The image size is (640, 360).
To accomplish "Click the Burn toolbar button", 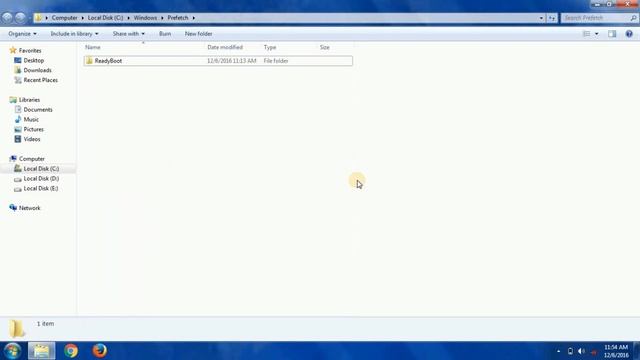I will pos(165,34).
